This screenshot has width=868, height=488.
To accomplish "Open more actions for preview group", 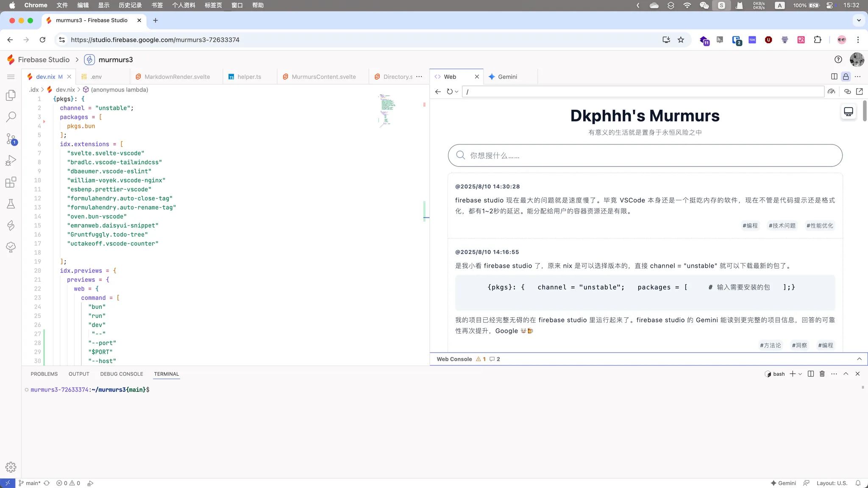I will click(x=858, y=77).
